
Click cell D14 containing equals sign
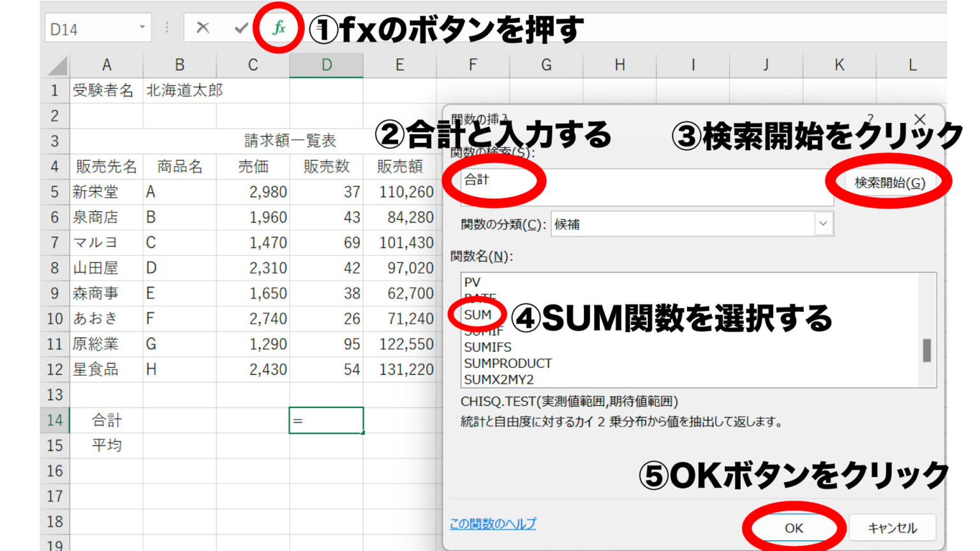[326, 420]
